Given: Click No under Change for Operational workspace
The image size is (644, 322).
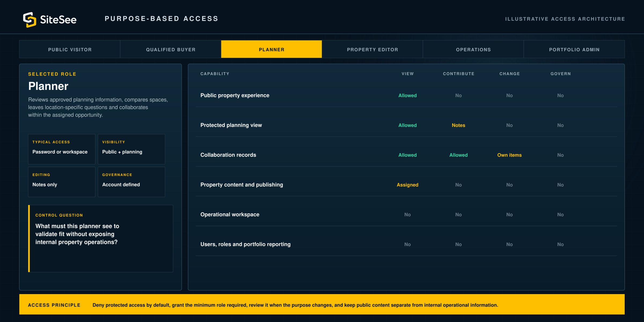Looking at the screenshot, I should pos(510,215).
